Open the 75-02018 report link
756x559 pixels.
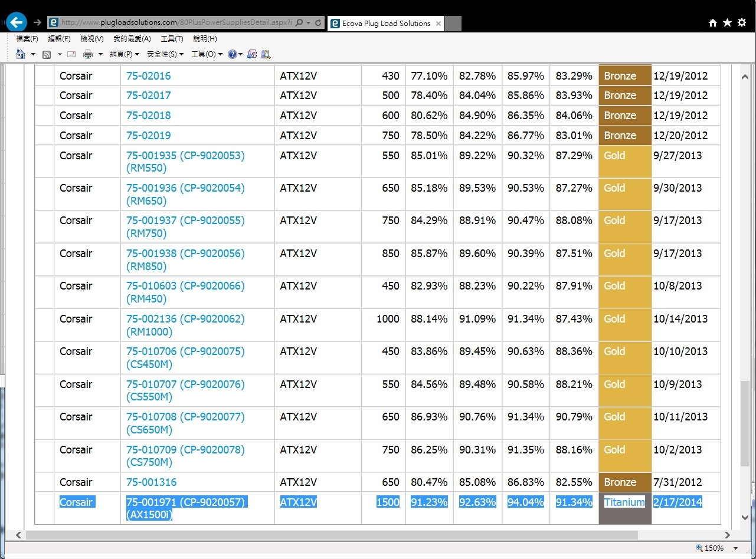coord(149,116)
